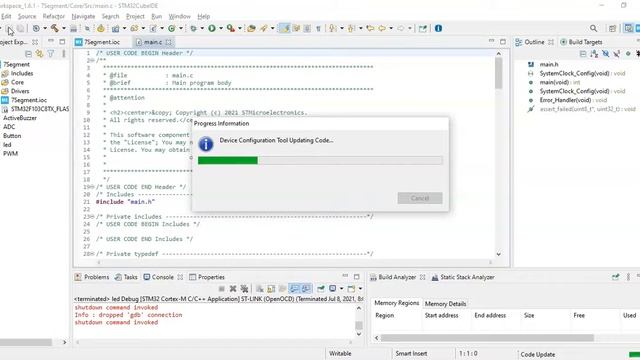Click the Region column header

(384, 316)
